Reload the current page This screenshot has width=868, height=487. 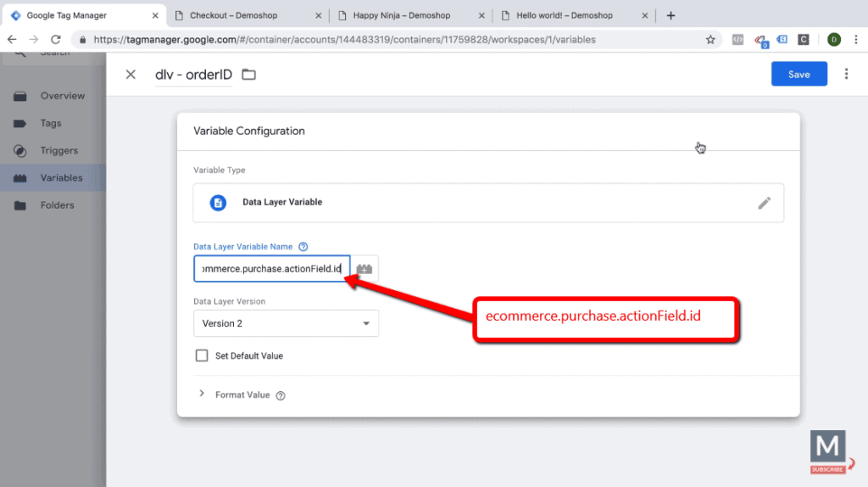[56, 39]
